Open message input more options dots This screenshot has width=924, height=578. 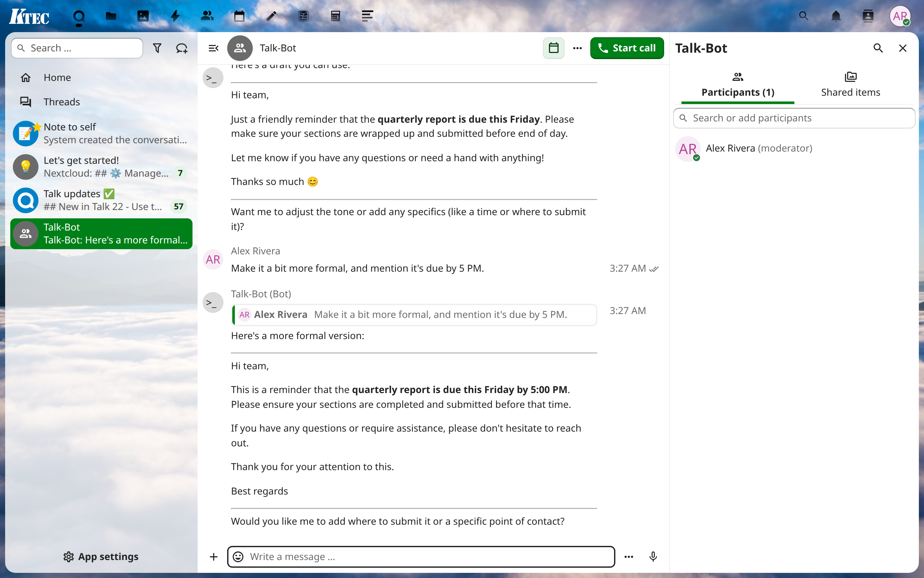(x=629, y=556)
